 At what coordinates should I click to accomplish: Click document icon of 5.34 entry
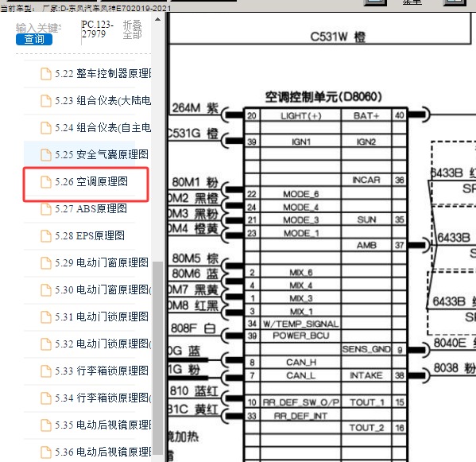46,398
